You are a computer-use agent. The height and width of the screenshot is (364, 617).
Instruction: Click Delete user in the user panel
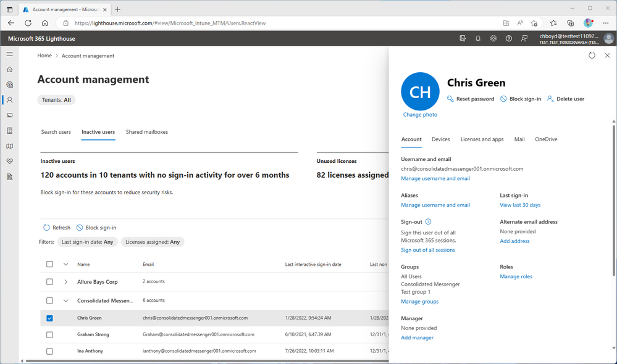[566, 99]
